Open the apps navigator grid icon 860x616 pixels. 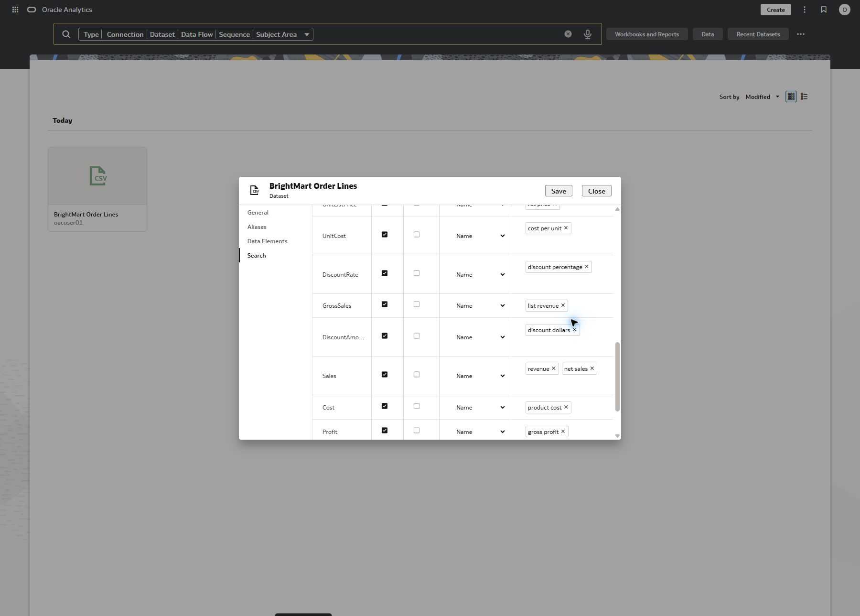click(15, 10)
